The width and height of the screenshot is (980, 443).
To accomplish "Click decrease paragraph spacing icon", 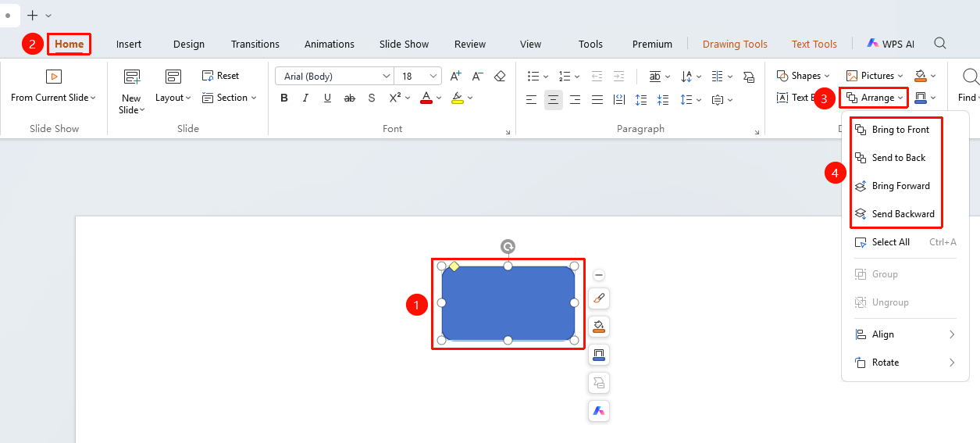I will [x=663, y=99].
